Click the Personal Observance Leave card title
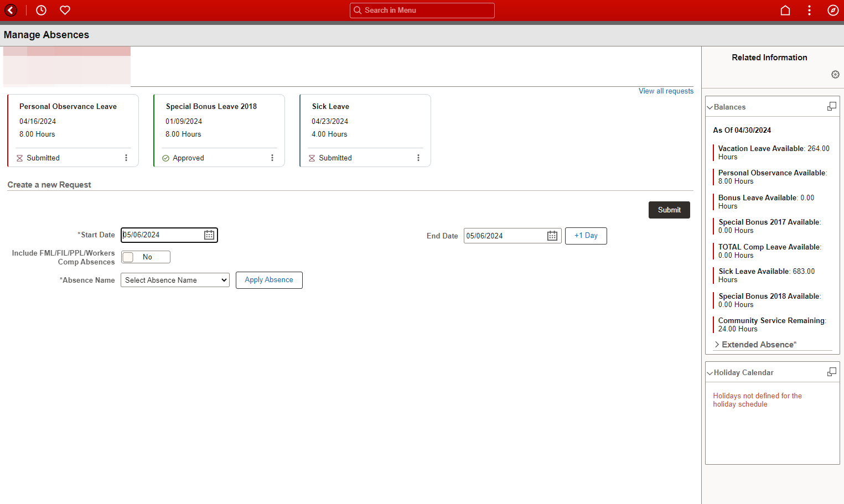This screenshot has width=844, height=504. click(68, 106)
